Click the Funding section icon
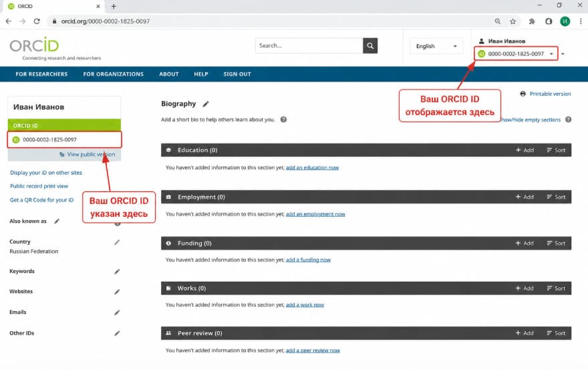 coord(168,243)
